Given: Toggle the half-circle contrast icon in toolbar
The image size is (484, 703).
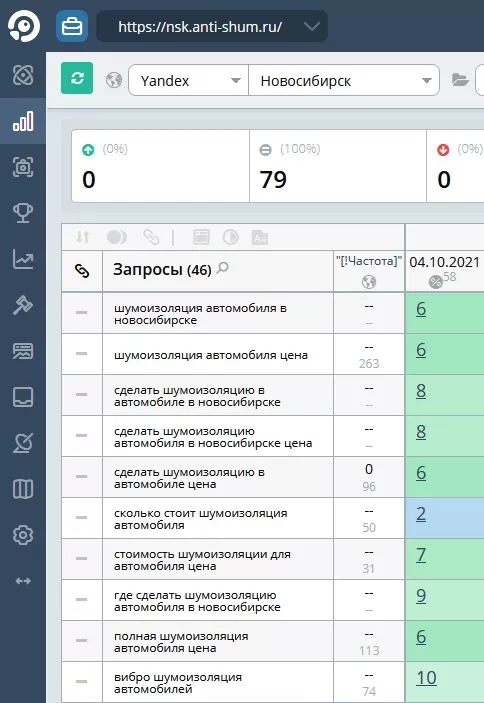Looking at the screenshot, I should (x=230, y=237).
